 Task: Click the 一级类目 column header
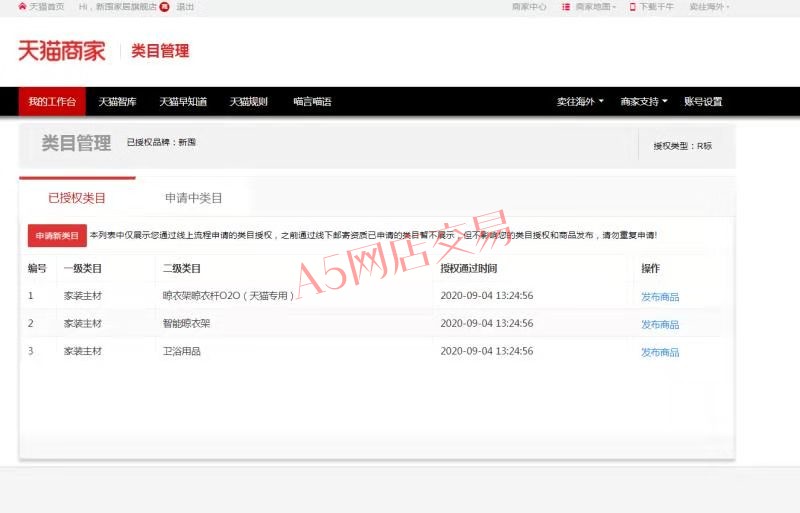pyautogui.click(x=83, y=268)
